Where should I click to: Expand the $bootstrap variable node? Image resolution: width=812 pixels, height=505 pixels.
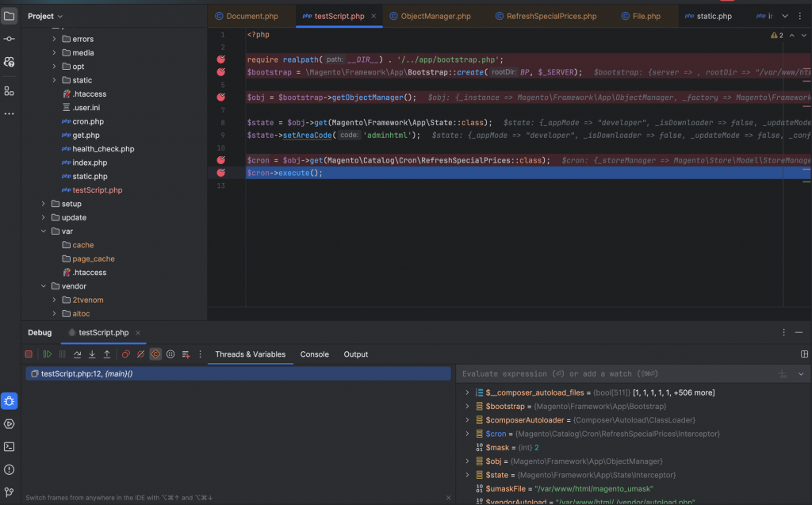(x=468, y=406)
